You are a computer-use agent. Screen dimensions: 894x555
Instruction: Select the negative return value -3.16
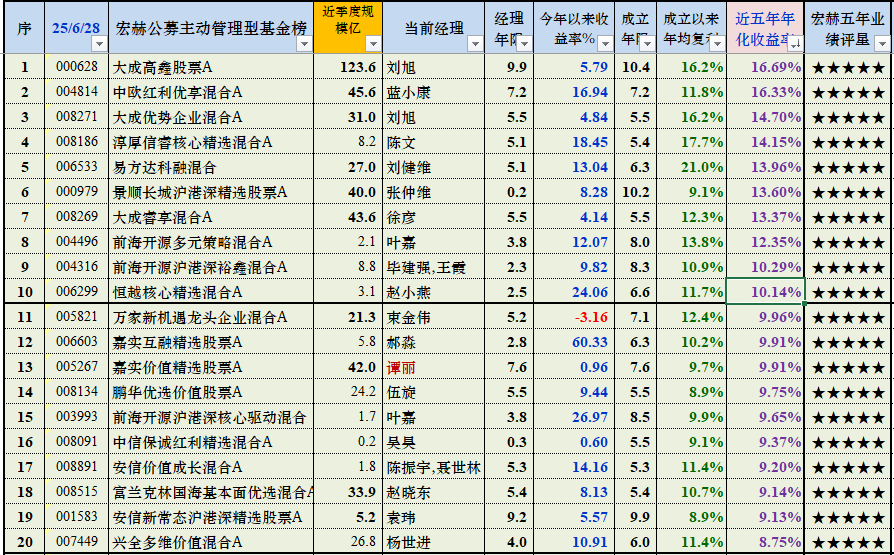click(591, 317)
